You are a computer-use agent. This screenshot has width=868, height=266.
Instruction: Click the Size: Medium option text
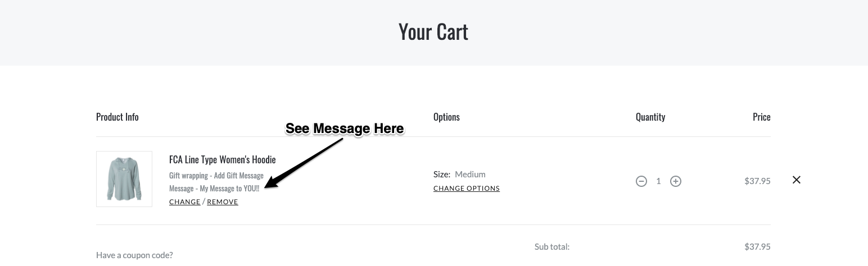(459, 175)
